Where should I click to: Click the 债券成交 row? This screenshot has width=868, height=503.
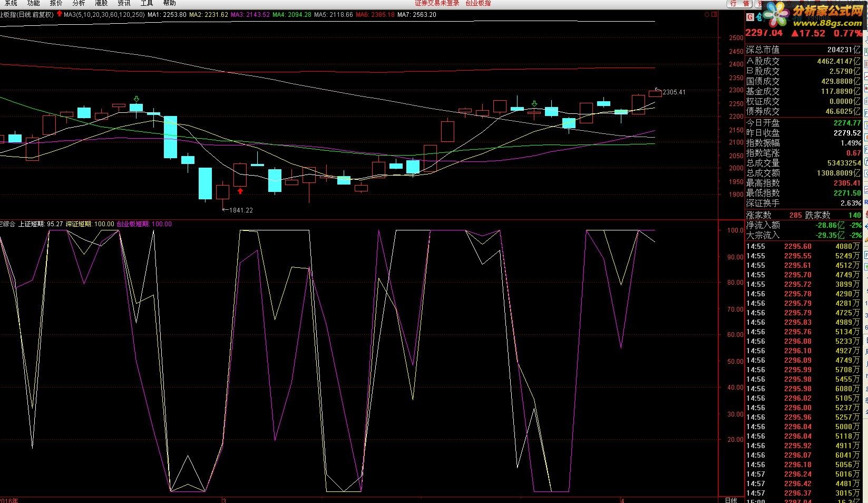click(804, 111)
